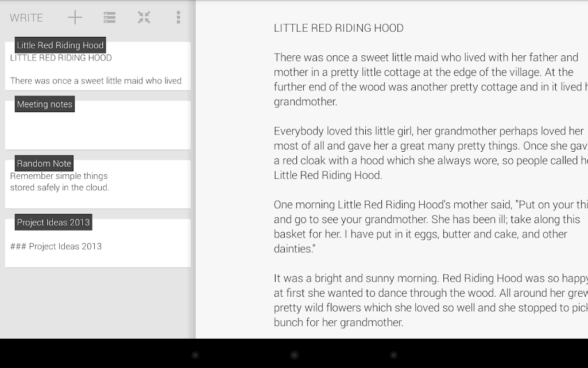
Task: Open the Project Ideas 2013 note
Action: tap(98, 243)
